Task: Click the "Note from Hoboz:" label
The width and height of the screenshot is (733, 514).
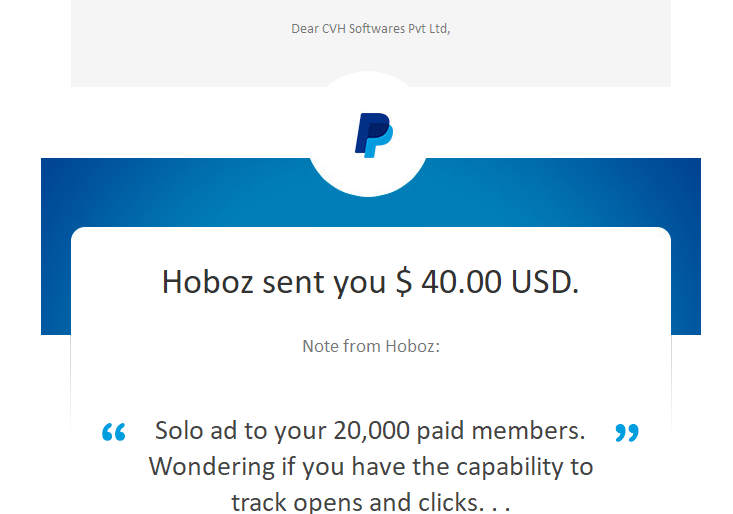Action: pos(371,346)
